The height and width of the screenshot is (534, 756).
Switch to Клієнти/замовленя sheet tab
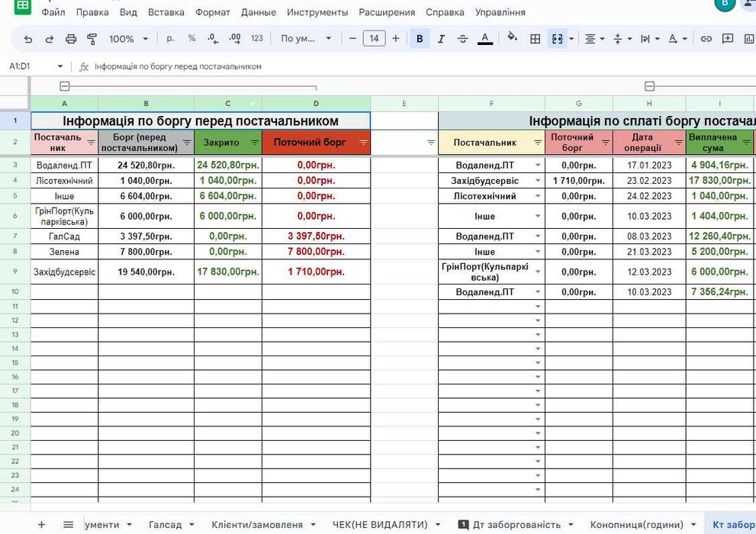click(257, 524)
